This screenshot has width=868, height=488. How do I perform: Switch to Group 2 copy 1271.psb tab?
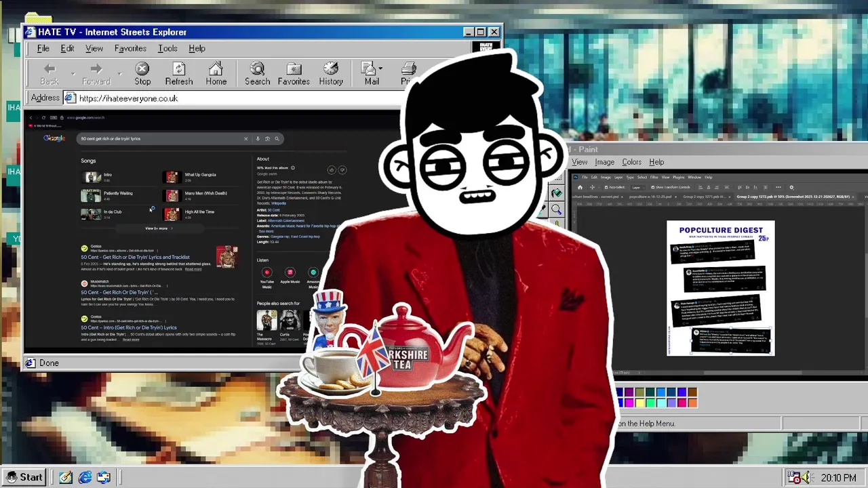707,197
